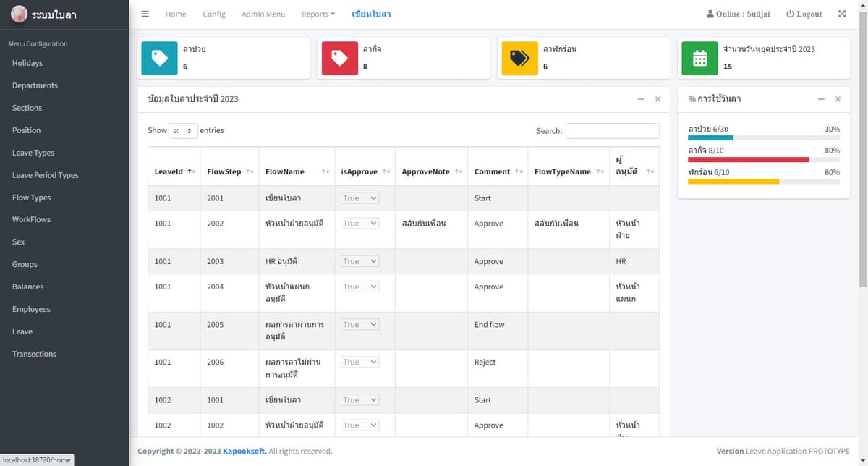Viewport: 868px width, 466px height.
Task: Collapse the % การใช้วันลา card
Action: coord(821,99)
